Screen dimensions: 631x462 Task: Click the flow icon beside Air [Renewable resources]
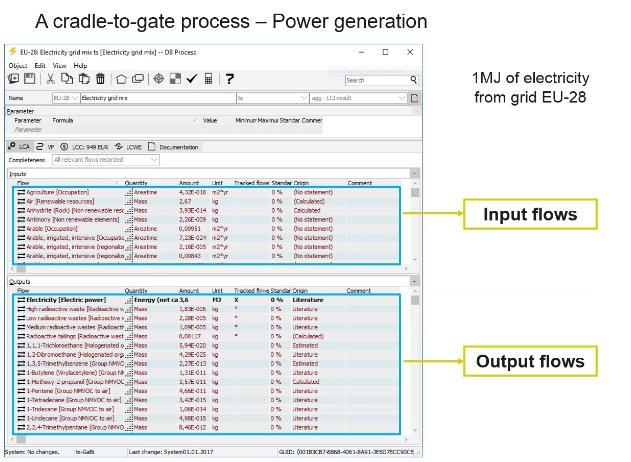point(21,201)
